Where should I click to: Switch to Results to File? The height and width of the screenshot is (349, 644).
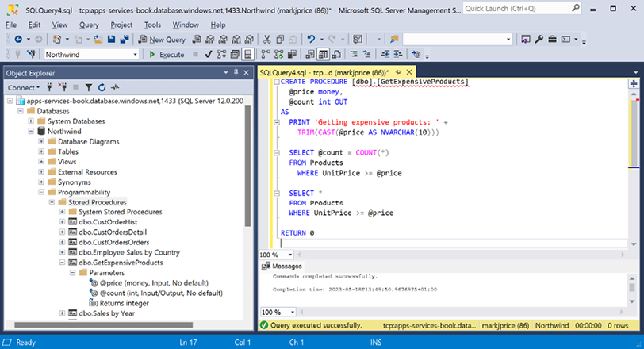tap(336, 54)
